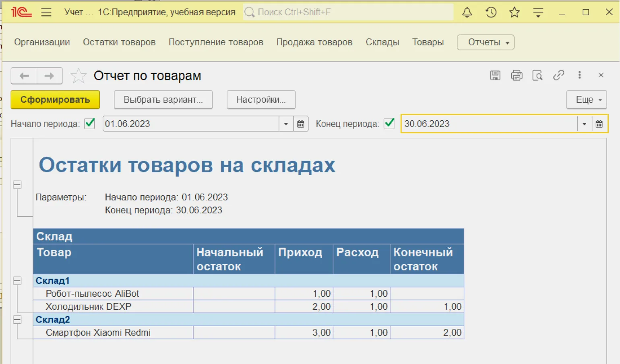This screenshot has width=620, height=364.
Task: Uncheck the Конец периода checkbox
Action: click(x=389, y=124)
